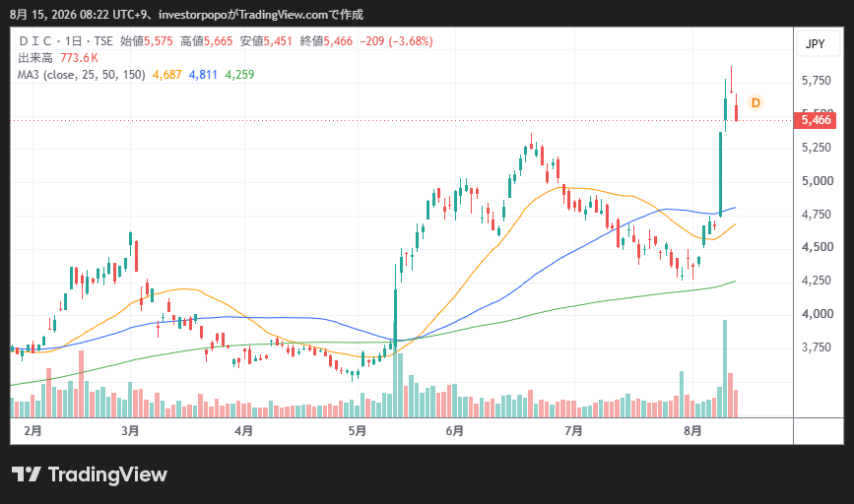The width and height of the screenshot is (854, 504).
Task: Click the 8月 label on time axis
Action: [x=692, y=431]
